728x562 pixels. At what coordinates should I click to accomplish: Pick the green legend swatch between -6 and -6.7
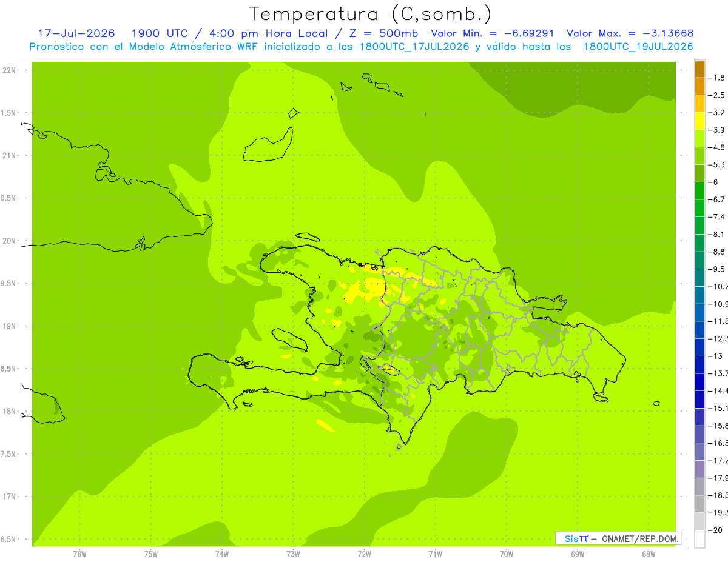[x=699, y=191]
